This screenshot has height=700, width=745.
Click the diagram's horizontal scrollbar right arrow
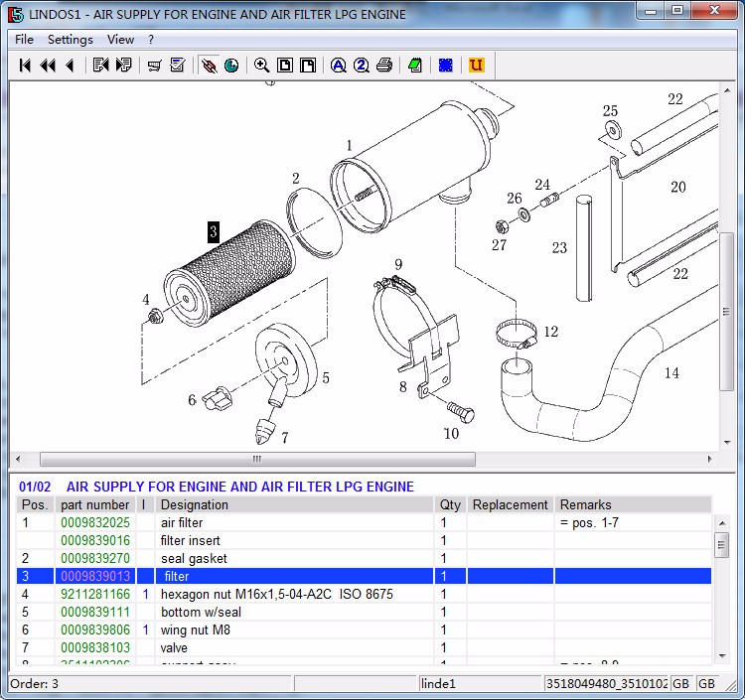coord(710,460)
